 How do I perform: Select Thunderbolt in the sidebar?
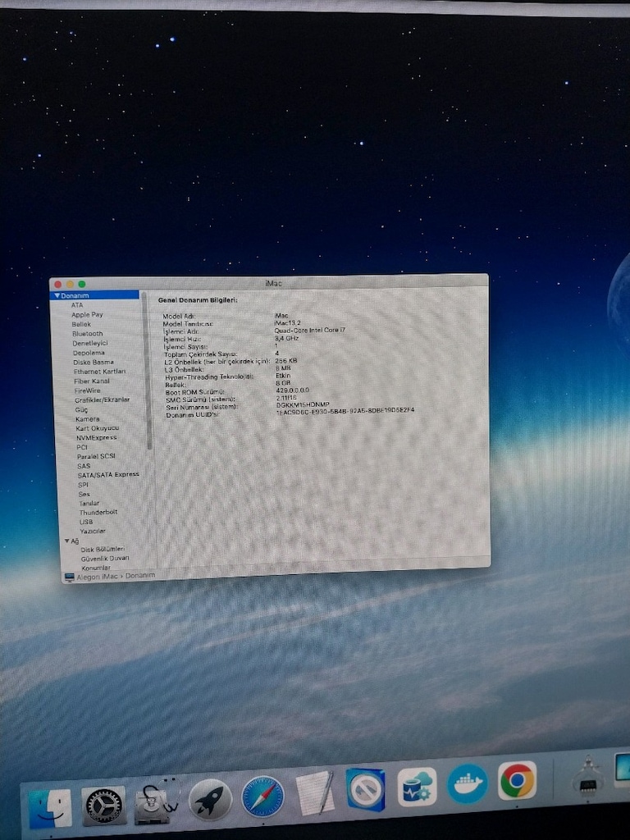click(98, 512)
